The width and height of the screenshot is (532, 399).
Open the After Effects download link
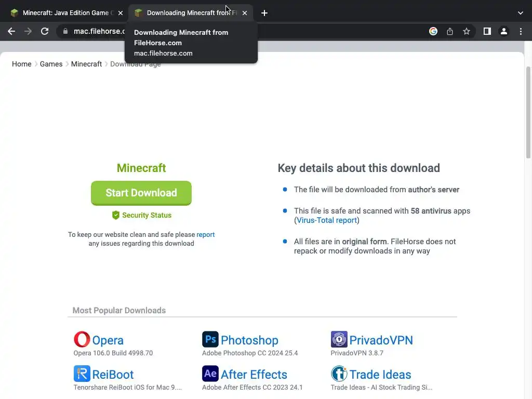254,375
